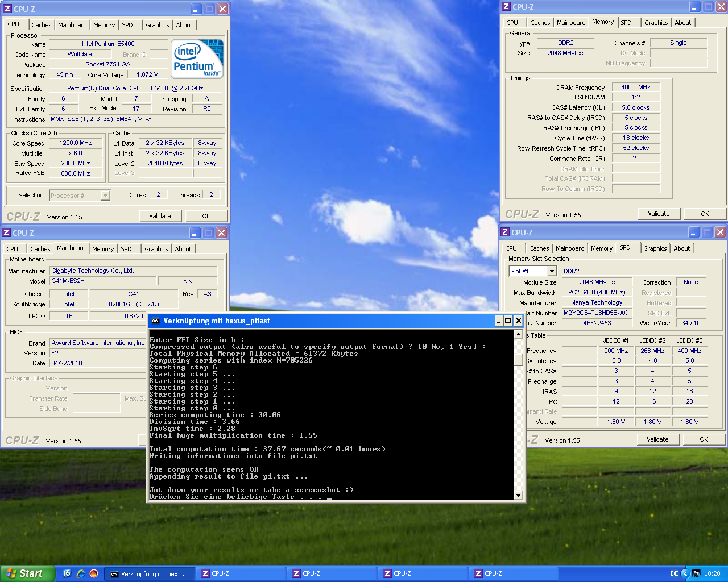Open the Processor selection dropdown
The height and width of the screenshot is (582, 728).
click(105, 196)
